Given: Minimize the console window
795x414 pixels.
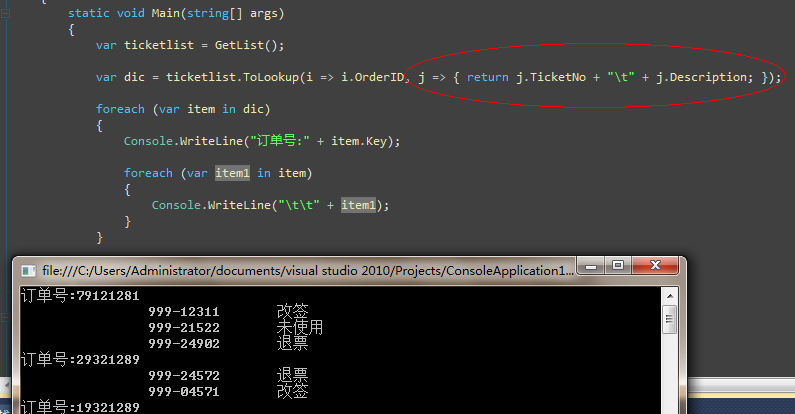Looking at the screenshot, I should tap(591, 266).
